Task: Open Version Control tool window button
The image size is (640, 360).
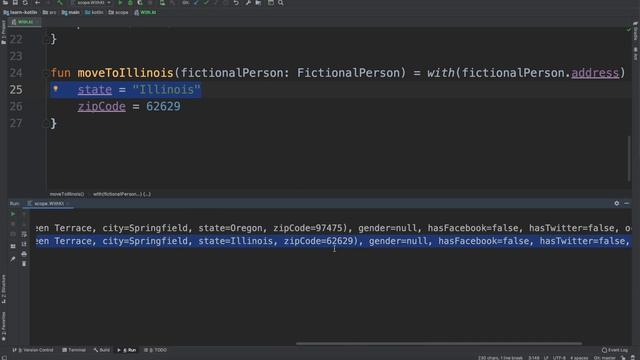Action: coord(33,350)
